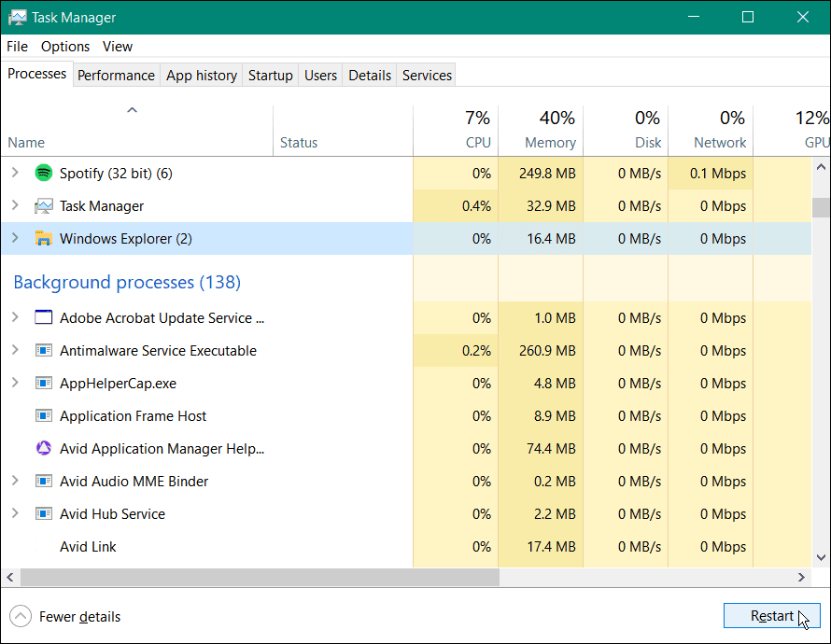Sort processes by the CPU column
The image size is (831, 644).
point(477,142)
